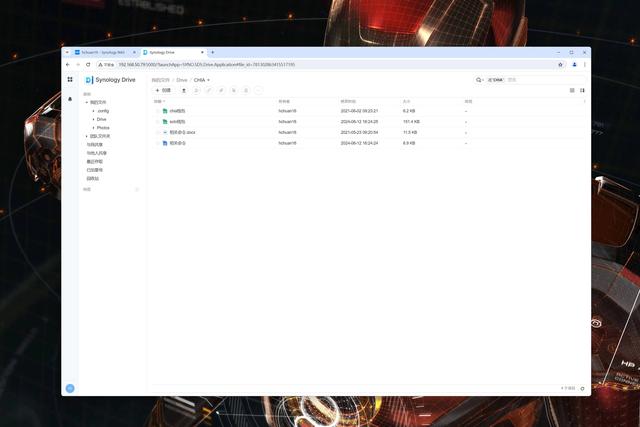Click the 11.5 KB size cell
Viewport: 640px width, 427px height.
410,132
